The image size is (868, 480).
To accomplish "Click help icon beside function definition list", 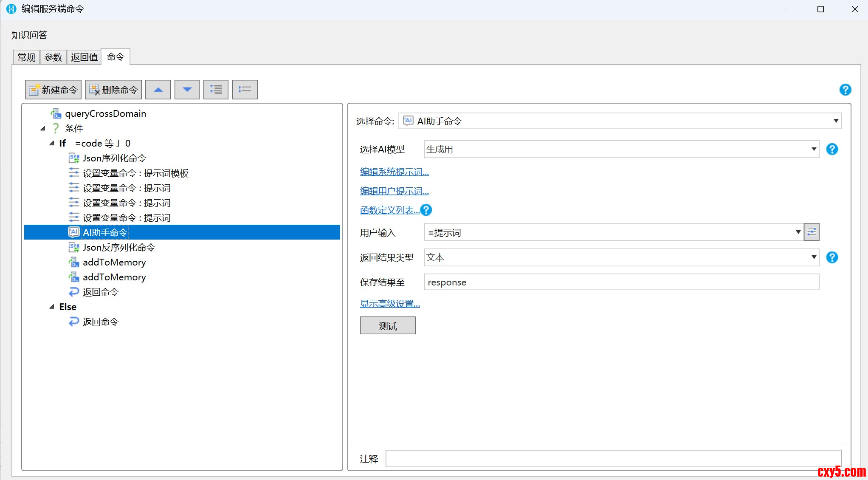I will coord(426,210).
